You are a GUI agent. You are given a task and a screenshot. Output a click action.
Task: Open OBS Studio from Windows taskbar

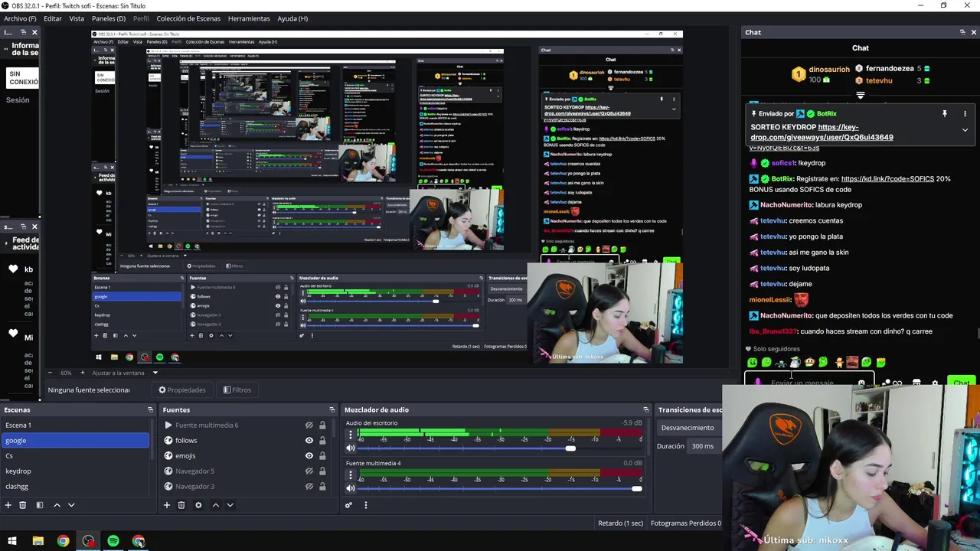[89, 541]
